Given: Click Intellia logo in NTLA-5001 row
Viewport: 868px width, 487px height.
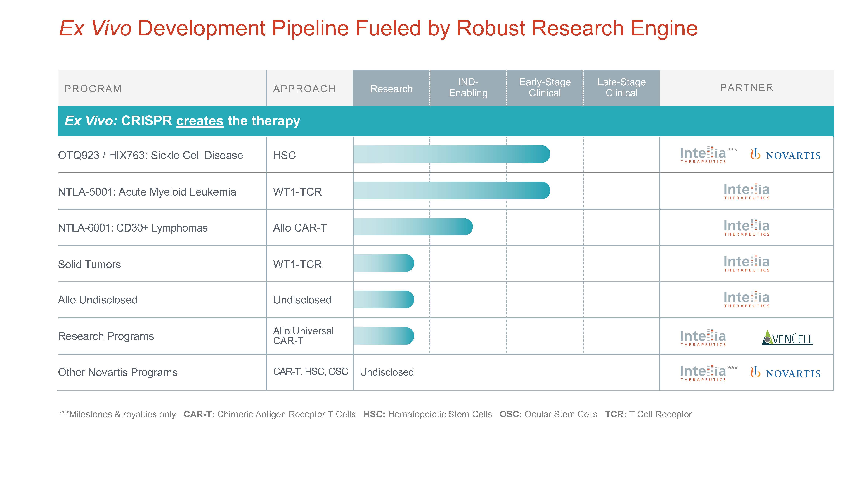Looking at the screenshot, I should pyautogui.click(x=747, y=191).
